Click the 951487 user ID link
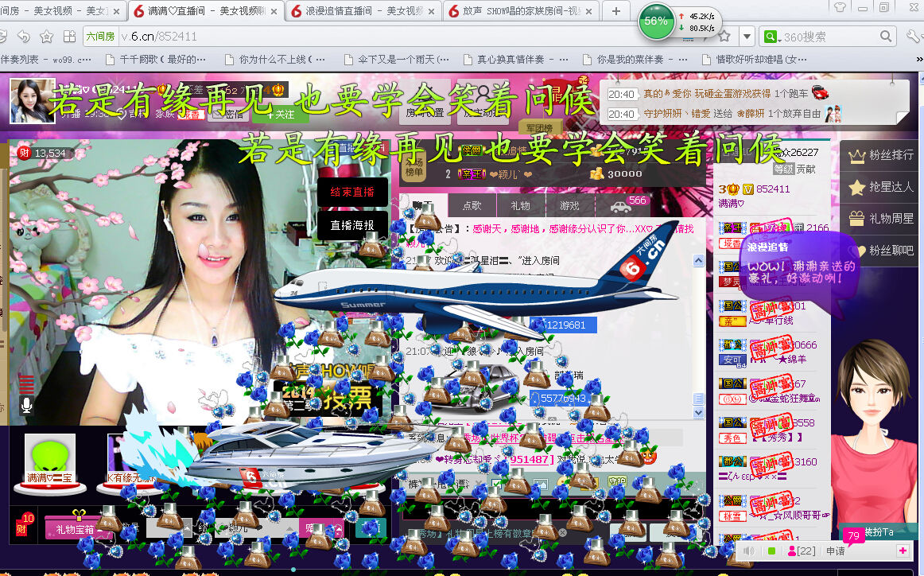 pyautogui.click(x=531, y=459)
